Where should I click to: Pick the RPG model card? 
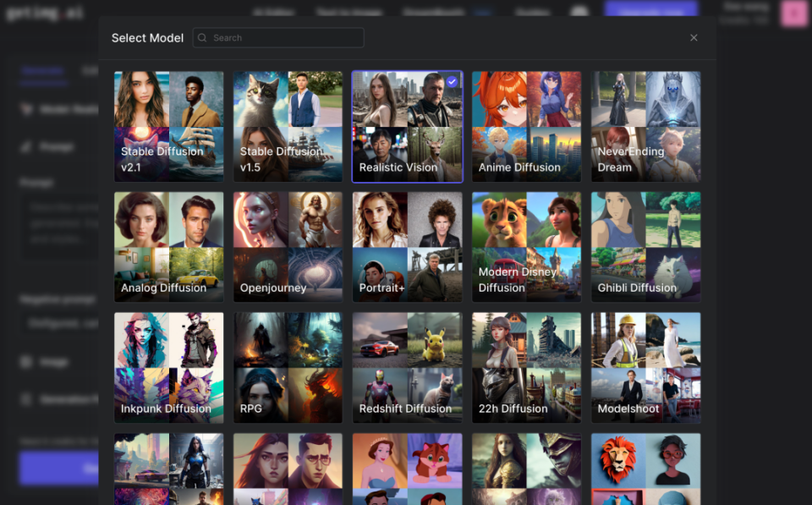288,368
